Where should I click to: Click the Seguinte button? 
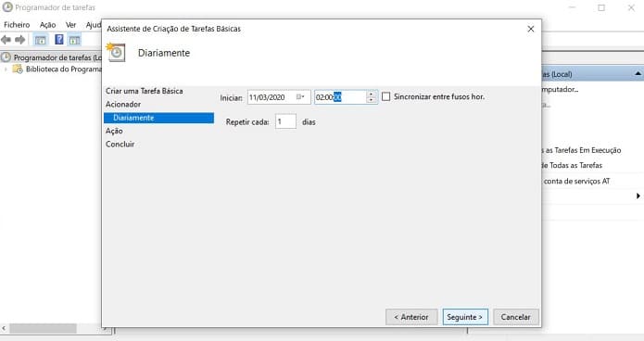point(465,317)
